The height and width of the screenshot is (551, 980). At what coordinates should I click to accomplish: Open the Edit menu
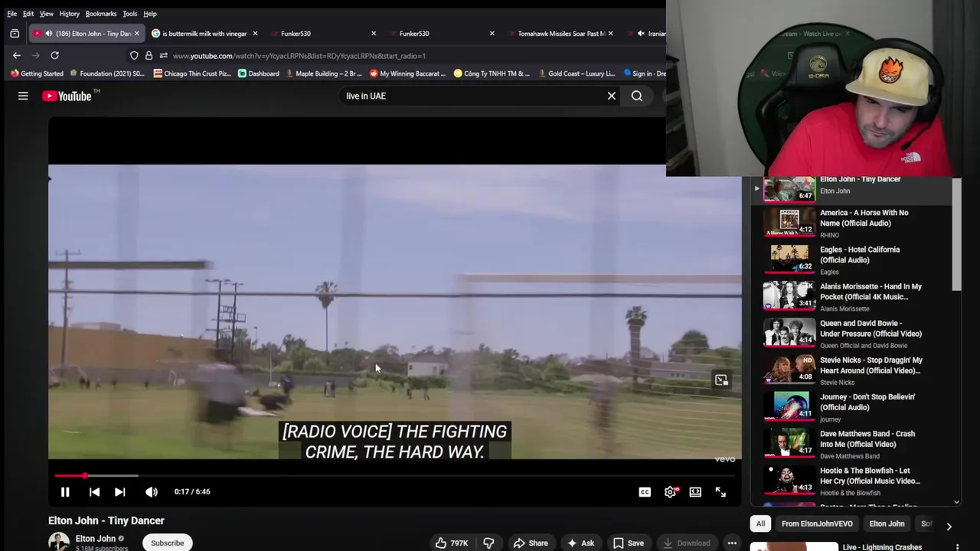tap(28, 14)
